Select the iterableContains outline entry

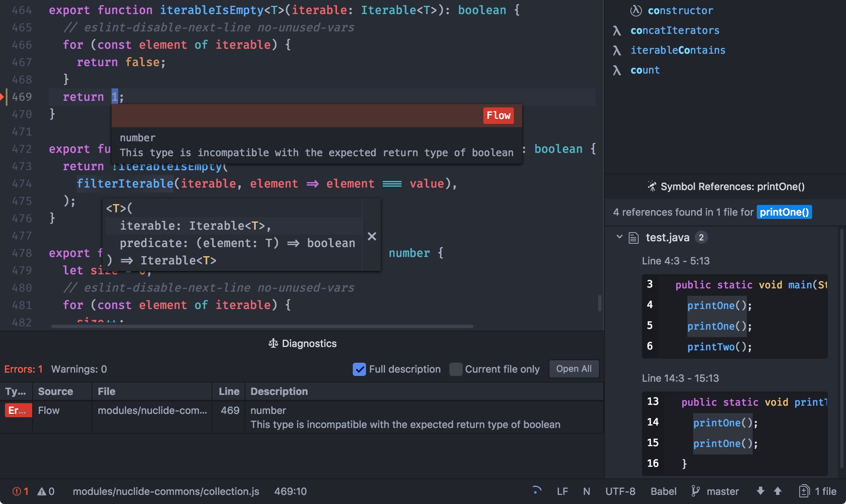point(677,50)
